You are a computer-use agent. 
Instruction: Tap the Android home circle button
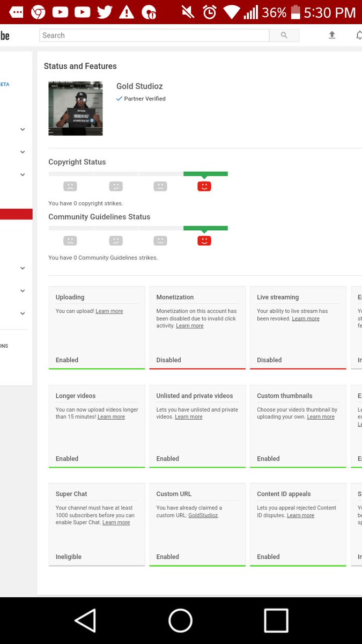tap(180, 620)
